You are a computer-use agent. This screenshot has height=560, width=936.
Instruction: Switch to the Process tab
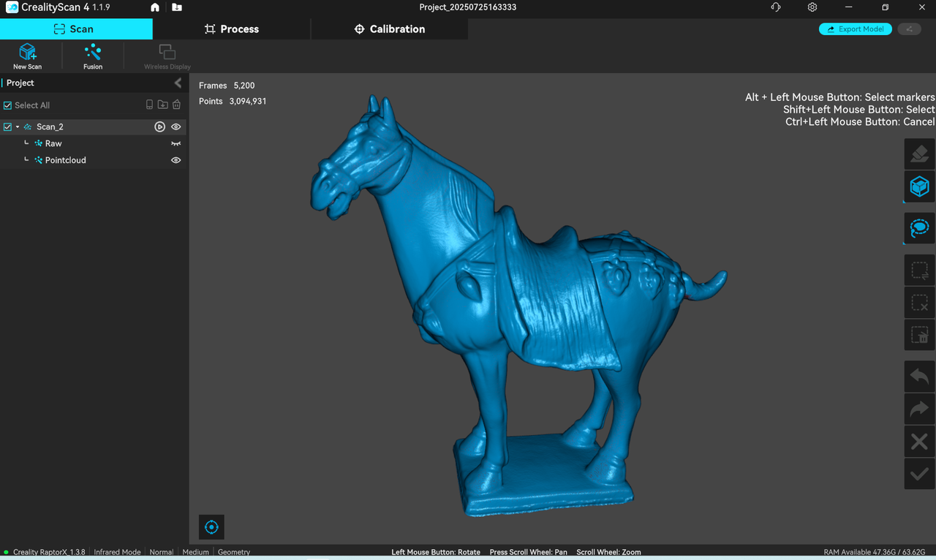(x=232, y=29)
